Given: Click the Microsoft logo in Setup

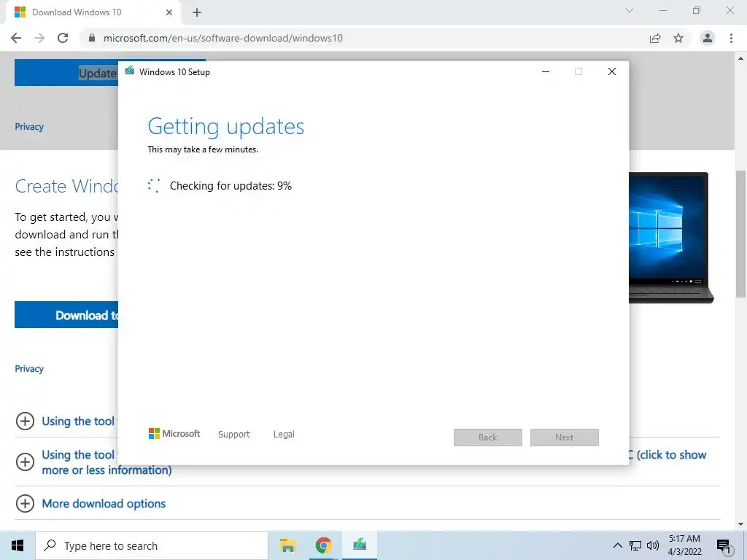Looking at the screenshot, I should click(174, 434).
